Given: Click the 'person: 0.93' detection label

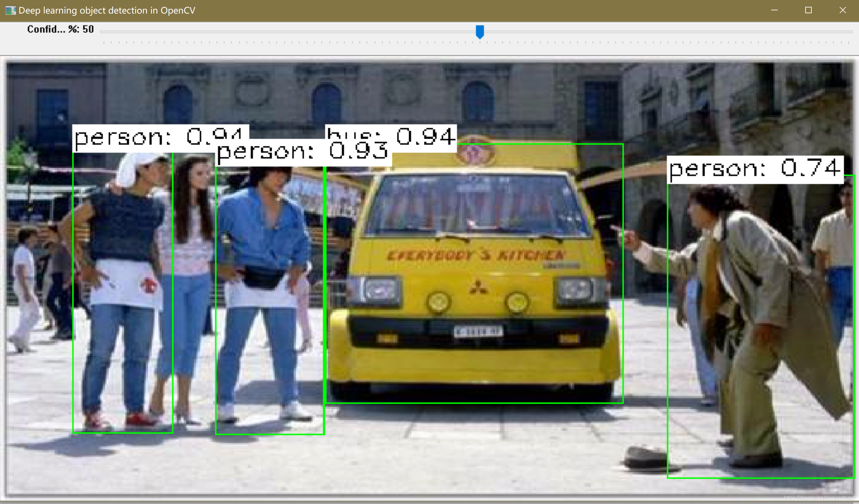Looking at the screenshot, I should click(x=304, y=152).
